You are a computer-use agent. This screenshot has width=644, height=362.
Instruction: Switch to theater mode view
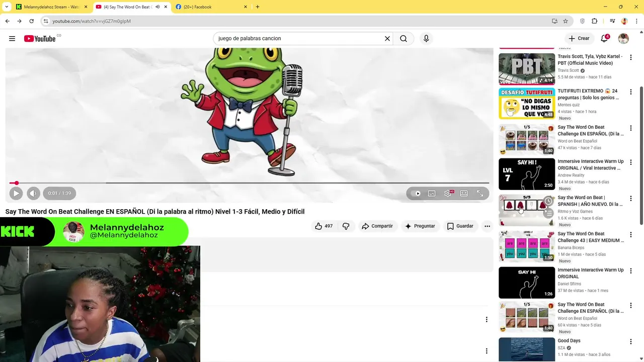click(464, 193)
